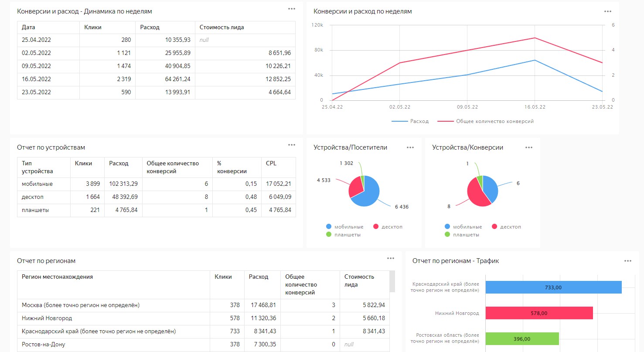Click the 4 533 label on the Посетители pie
Image resolution: width=644 pixels, height=352 pixels.
pos(324,180)
